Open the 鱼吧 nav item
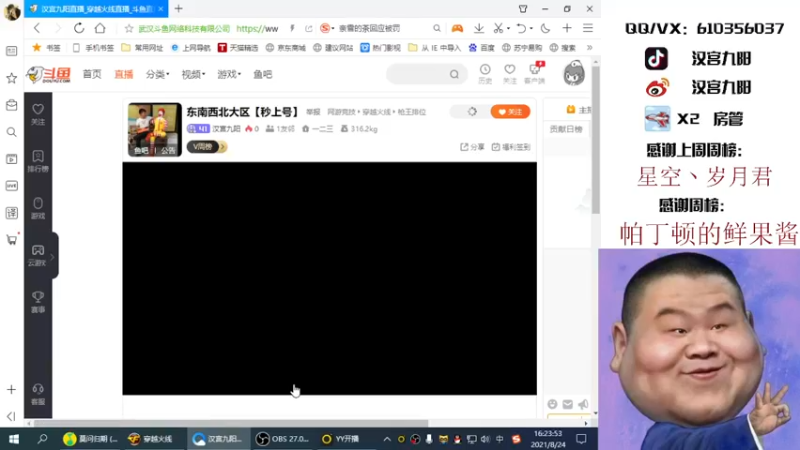Viewport: 800px width, 450px height. point(263,74)
